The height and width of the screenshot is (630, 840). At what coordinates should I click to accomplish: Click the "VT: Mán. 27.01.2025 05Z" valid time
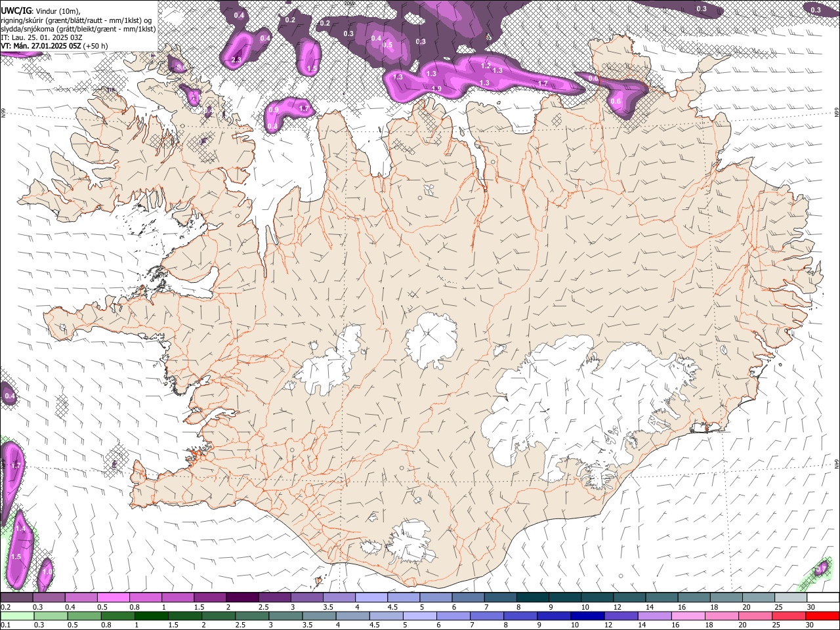[41, 46]
